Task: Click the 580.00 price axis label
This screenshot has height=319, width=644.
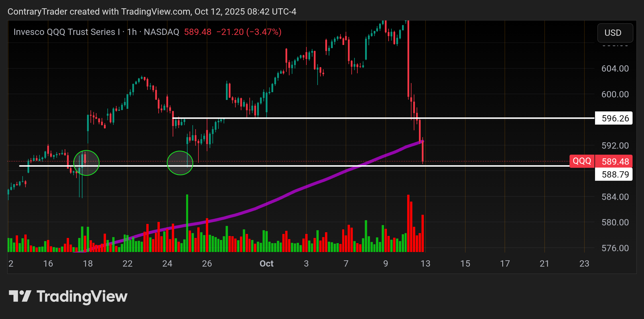Action: pos(615,222)
